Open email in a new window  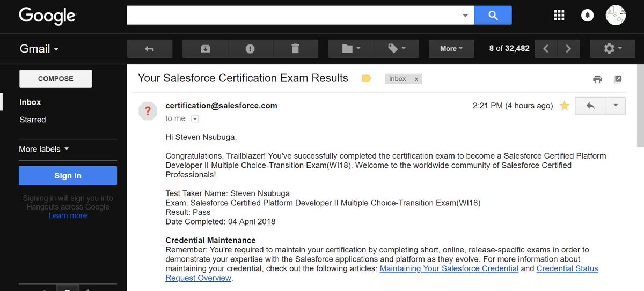click(618, 79)
